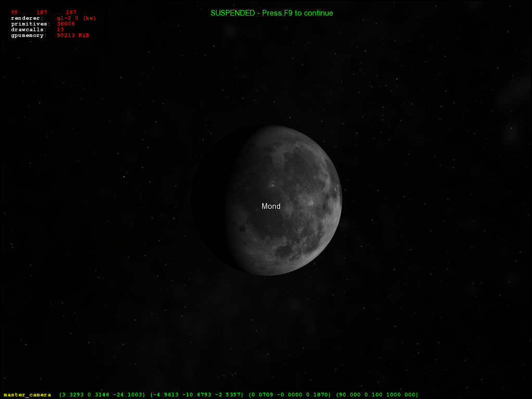
Task: Click camera parameters (90.000 0.100 1000.000)
Action: pos(377,395)
